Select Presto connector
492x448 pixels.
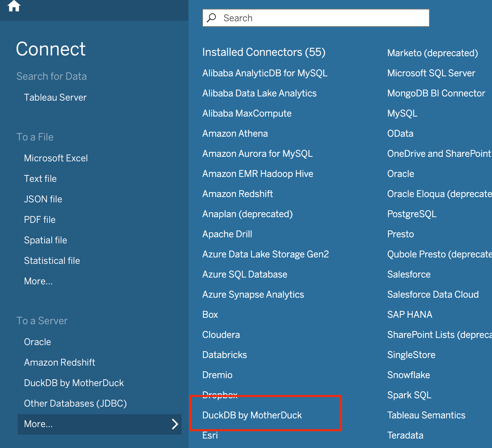pyautogui.click(x=401, y=234)
